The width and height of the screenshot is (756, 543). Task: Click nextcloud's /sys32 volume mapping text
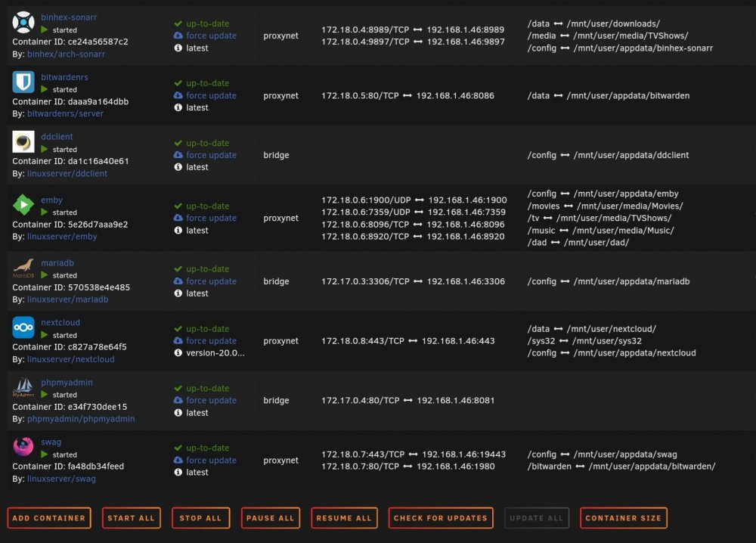pyautogui.click(x=584, y=341)
